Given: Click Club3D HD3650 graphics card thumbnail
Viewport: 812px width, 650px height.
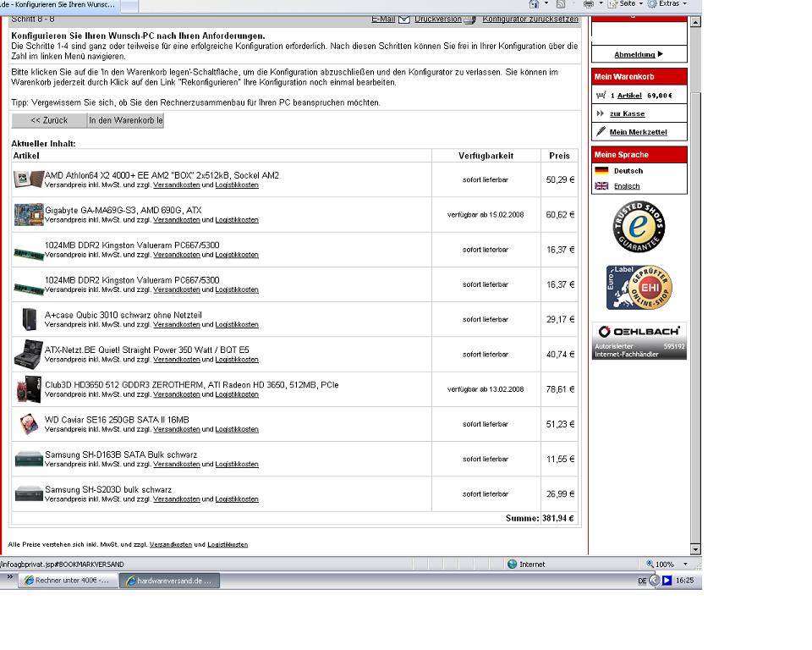Looking at the screenshot, I should pos(29,389).
